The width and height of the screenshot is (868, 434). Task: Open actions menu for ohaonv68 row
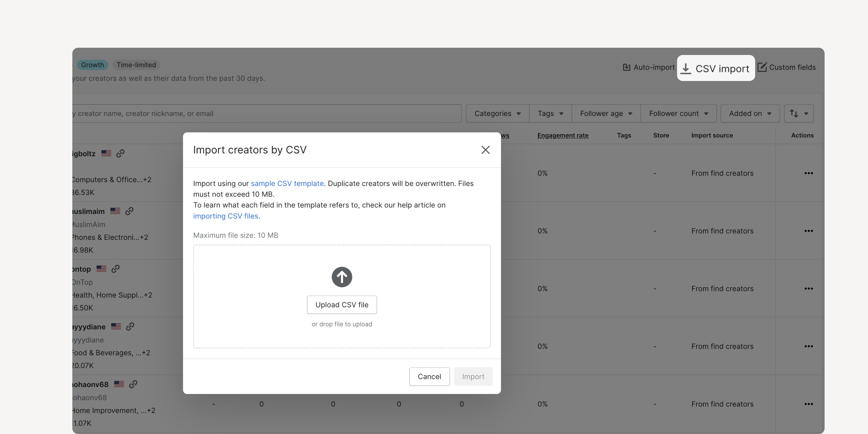click(x=809, y=404)
